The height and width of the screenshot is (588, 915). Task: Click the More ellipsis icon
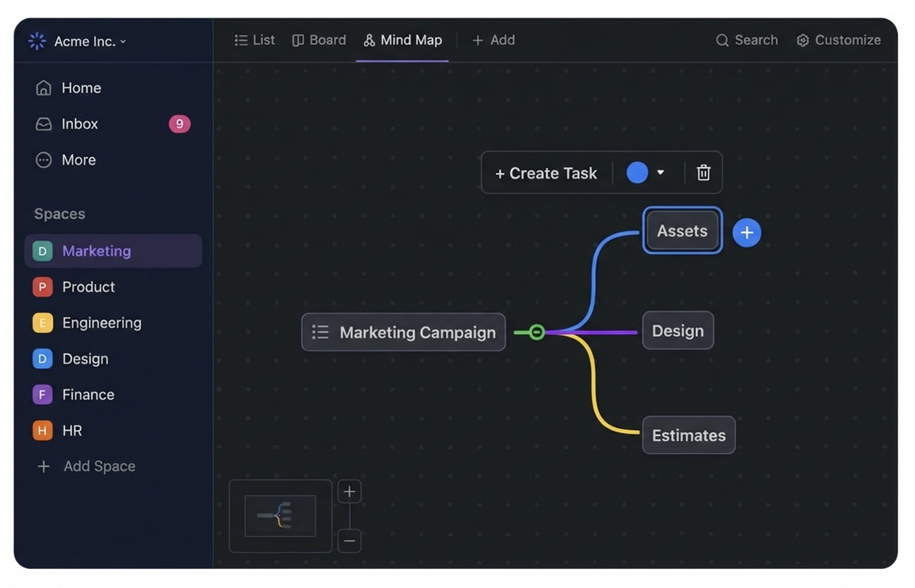43,160
